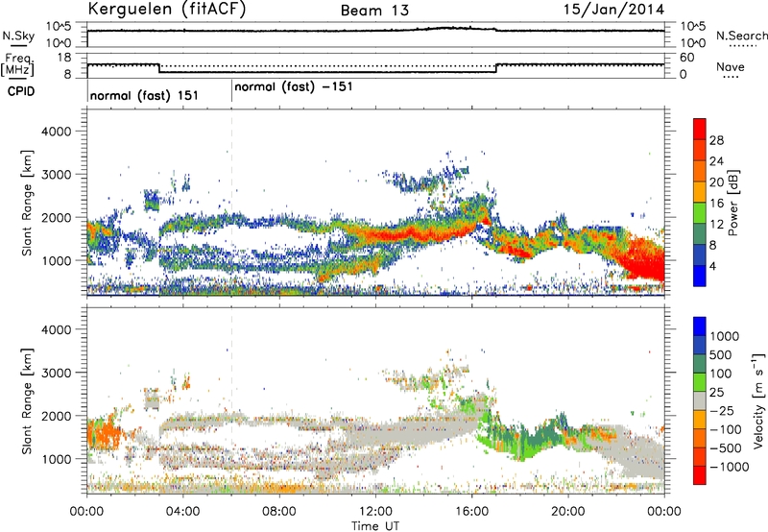This screenshot has height=532, width=768.
Task: Click the '04:00' time axis tick label
Action: coord(182,512)
